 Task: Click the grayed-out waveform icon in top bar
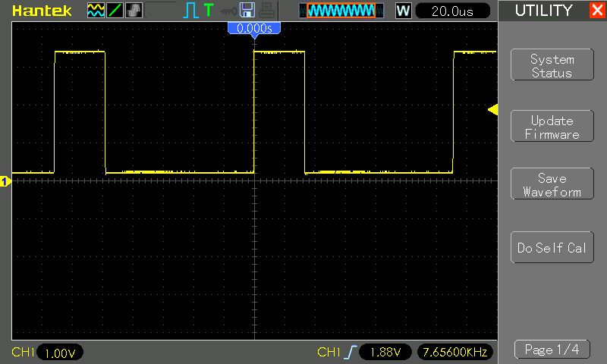[x=133, y=11]
